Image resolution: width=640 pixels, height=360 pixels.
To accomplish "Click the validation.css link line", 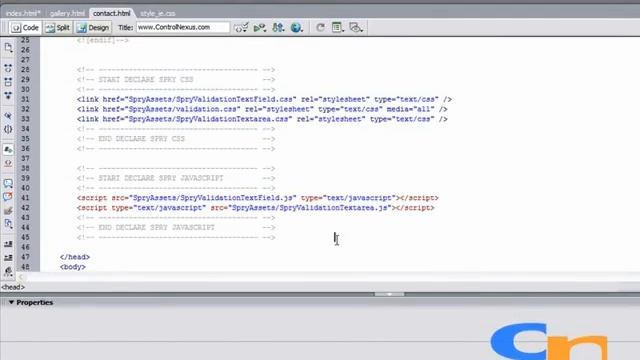I will coord(262,109).
